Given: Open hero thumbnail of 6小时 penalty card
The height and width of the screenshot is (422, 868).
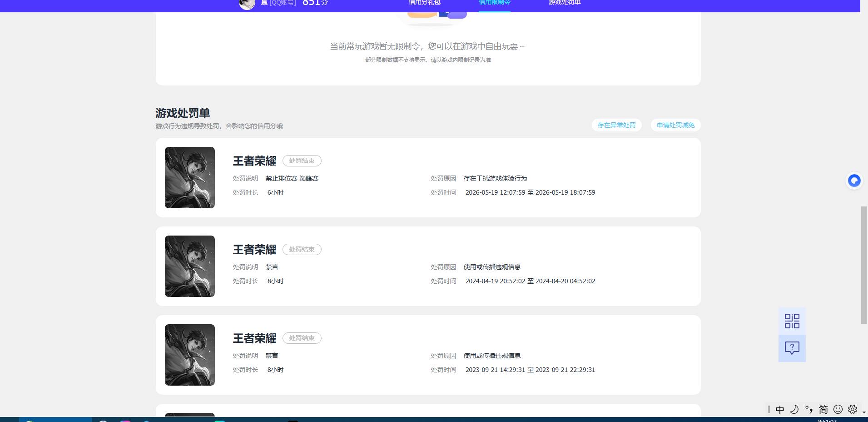Looking at the screenshot, I should click(190, 177).
